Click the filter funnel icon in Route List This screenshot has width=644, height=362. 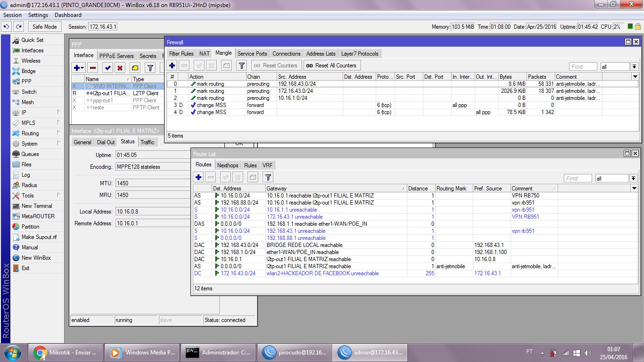[x=268, y=177]
